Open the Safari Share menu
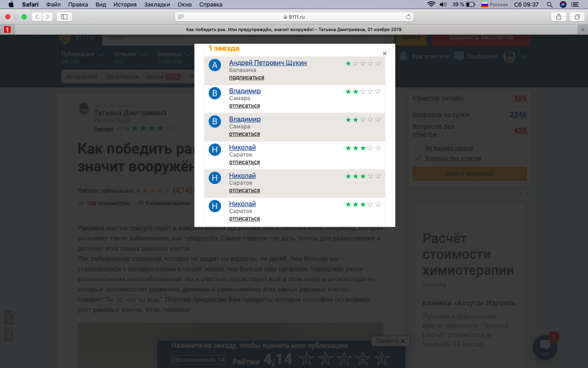588x368 pixels. (558, 17)
